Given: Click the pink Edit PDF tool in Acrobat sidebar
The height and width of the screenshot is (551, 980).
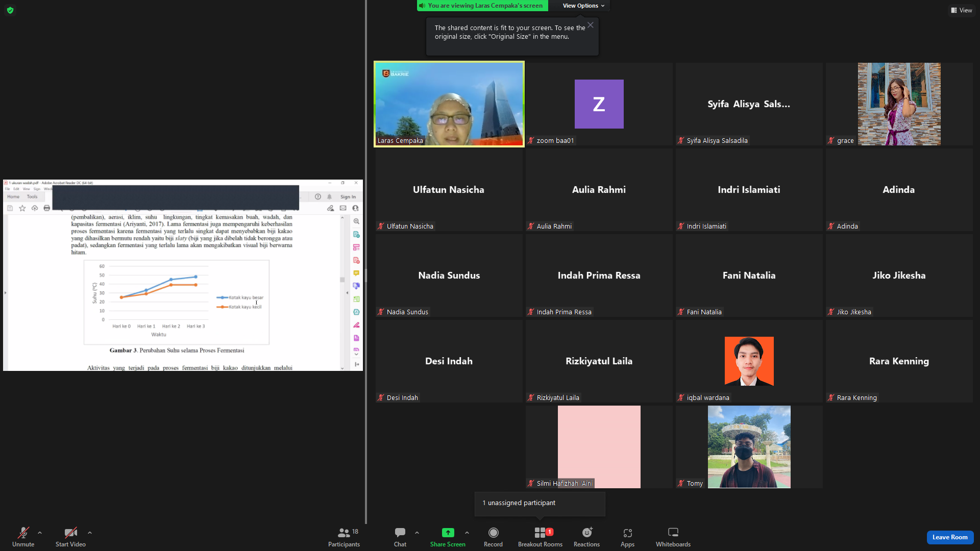Looking at the screenshot, I should pyautogui.click(x=356, y=247).
